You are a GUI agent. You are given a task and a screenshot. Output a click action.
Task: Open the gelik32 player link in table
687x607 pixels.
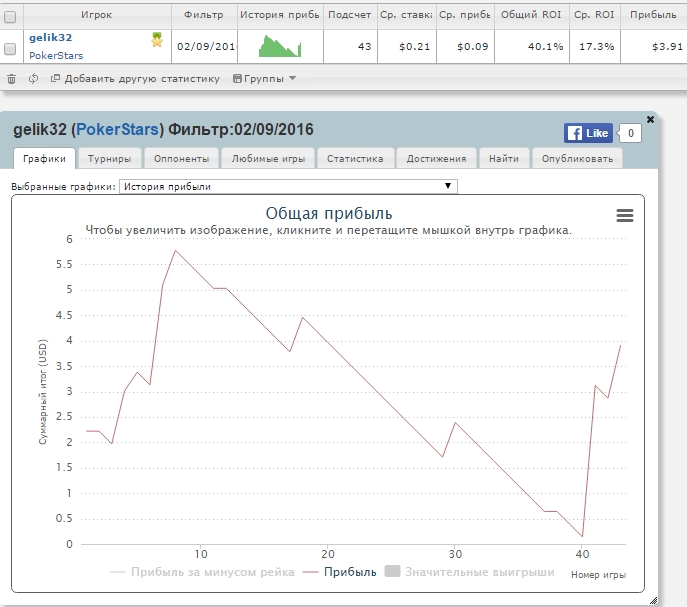pos(50,38)
